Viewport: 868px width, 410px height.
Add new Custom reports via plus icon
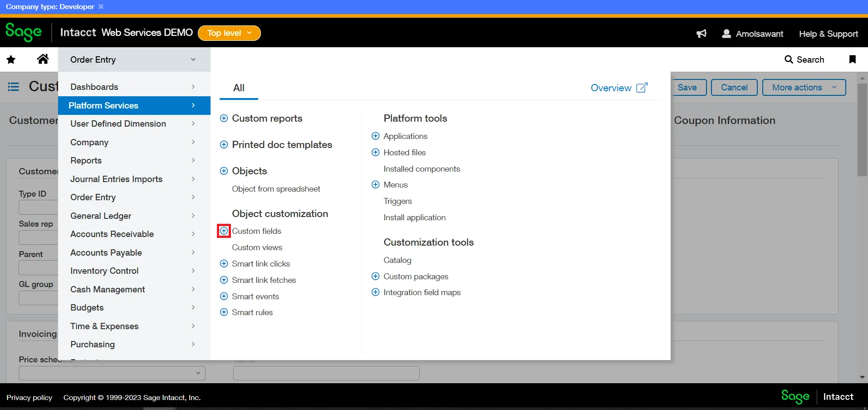(x=224, y=119)
